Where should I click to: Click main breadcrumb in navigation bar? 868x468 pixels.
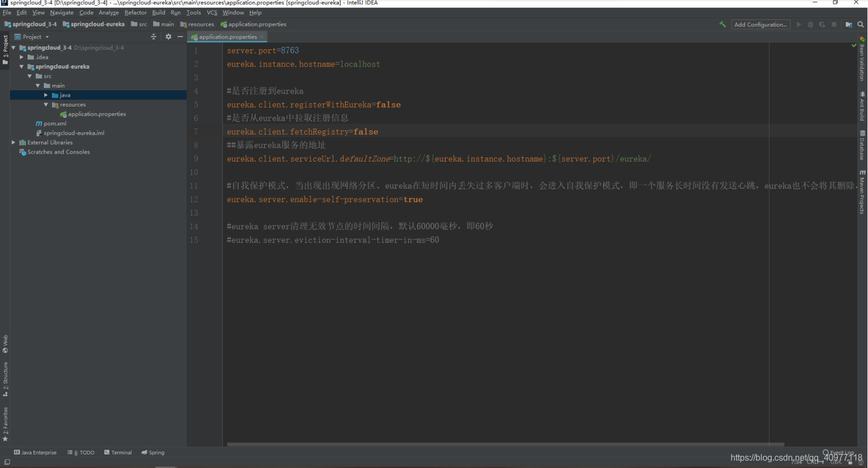click(164, 24)
